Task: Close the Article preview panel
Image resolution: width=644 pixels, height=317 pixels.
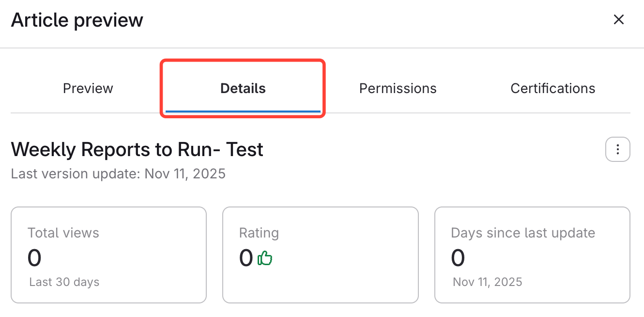Action: (618, 20)
